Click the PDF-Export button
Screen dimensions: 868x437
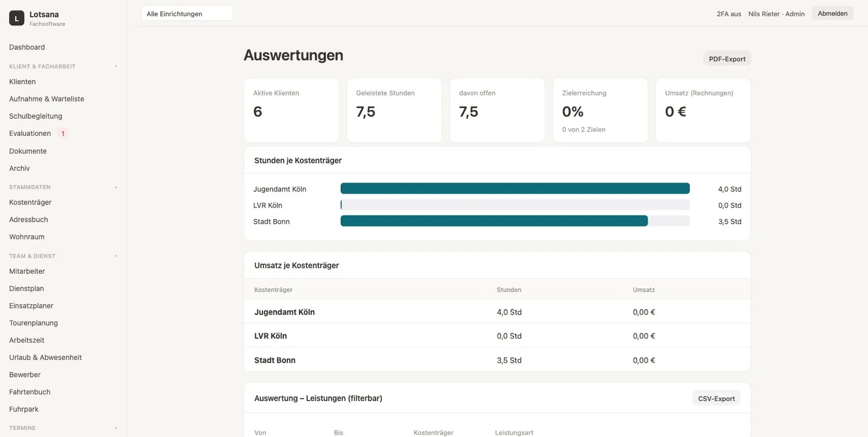pyautogui.click(x=727, y=59)
